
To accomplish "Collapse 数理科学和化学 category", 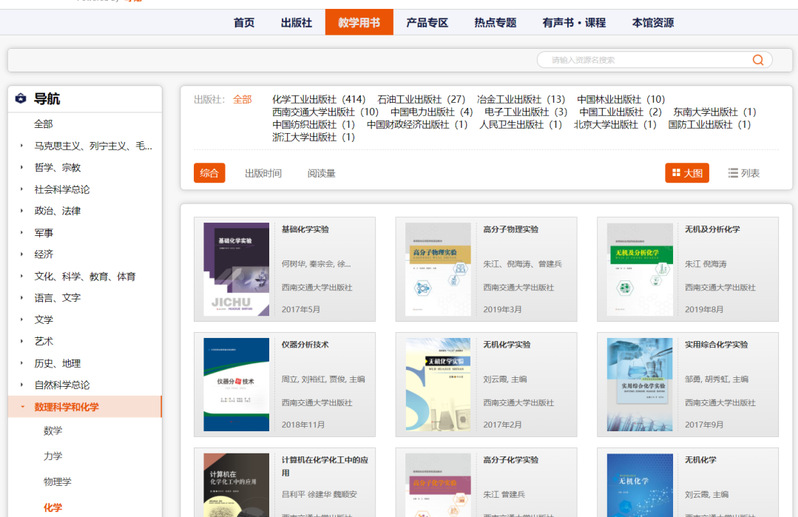I will point(22,407).
